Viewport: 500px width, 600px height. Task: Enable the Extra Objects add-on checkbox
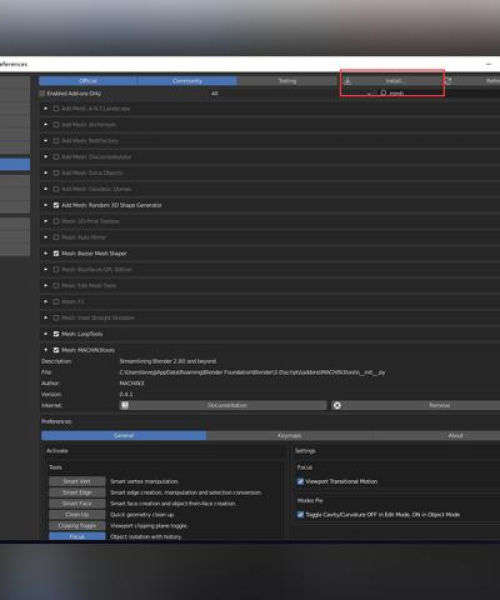(56, 173)
